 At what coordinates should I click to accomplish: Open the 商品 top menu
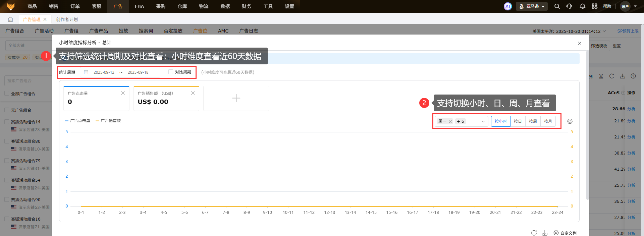point(32,6)
